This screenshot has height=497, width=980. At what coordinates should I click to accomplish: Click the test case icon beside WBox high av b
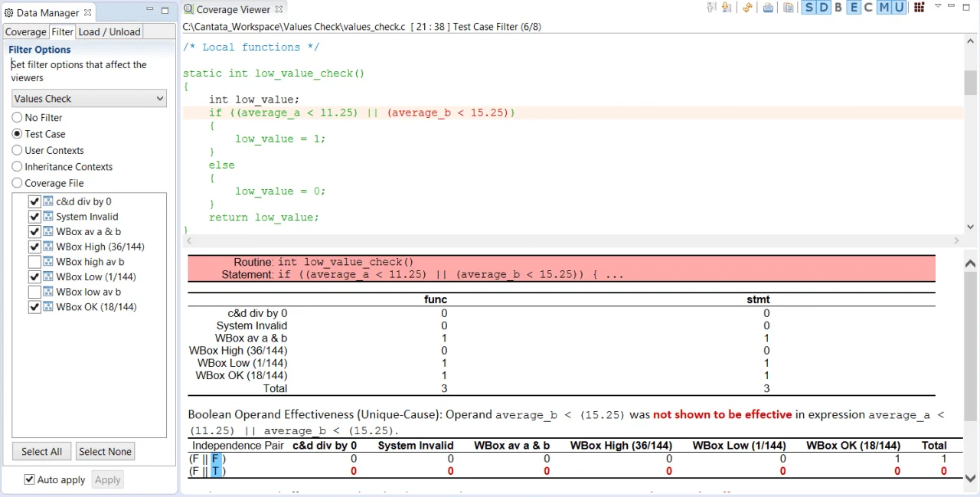(x=48, y=261)
